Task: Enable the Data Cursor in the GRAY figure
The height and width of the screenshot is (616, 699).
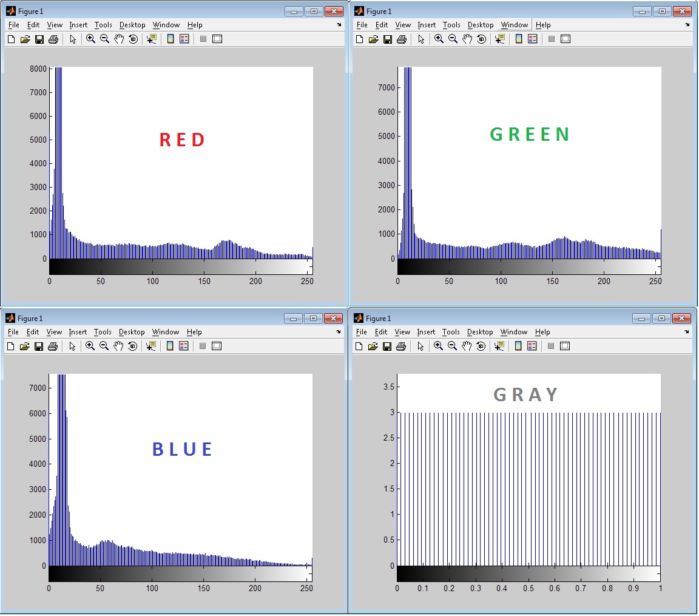Action: coord(499,346)
